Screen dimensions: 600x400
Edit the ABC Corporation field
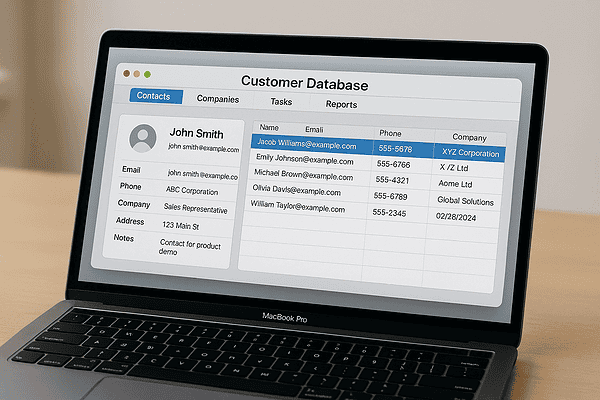192,191
